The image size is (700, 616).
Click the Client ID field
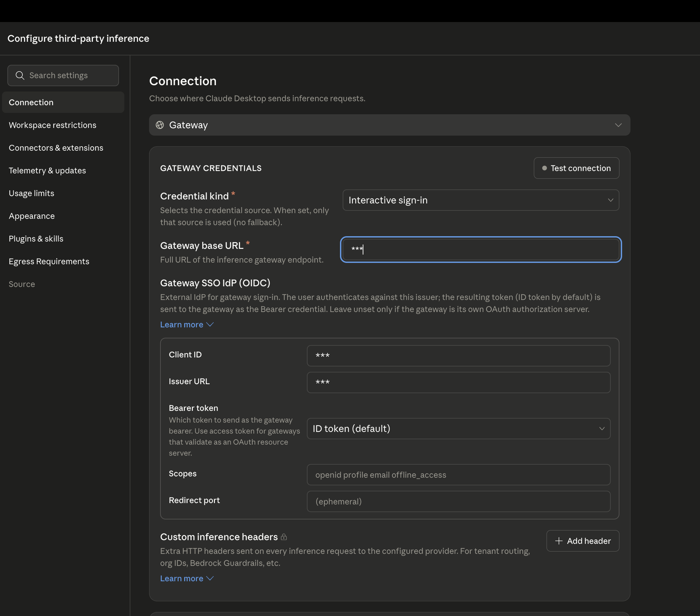[458, 355]
